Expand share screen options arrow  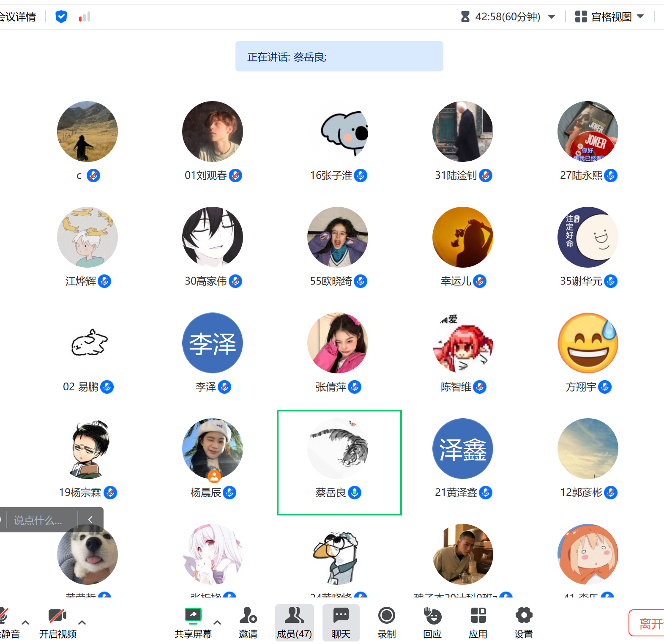coord(217,622)
